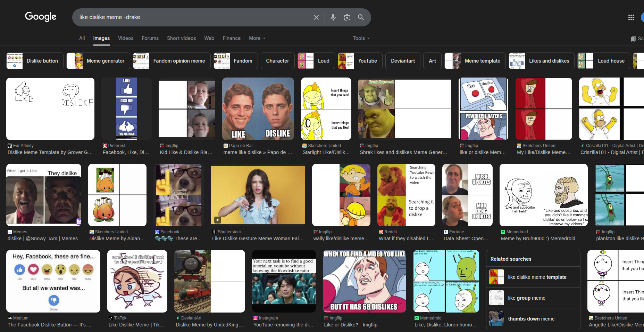Viewport: 644px width, 332px height.
Task: Open the Reddit Drake dislike meme
Action: click(406, 195)
